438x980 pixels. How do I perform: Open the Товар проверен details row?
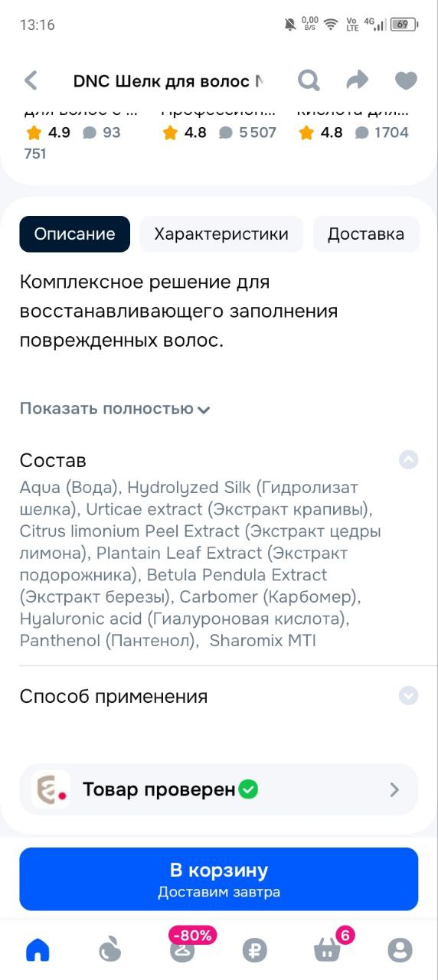(219, 789)
